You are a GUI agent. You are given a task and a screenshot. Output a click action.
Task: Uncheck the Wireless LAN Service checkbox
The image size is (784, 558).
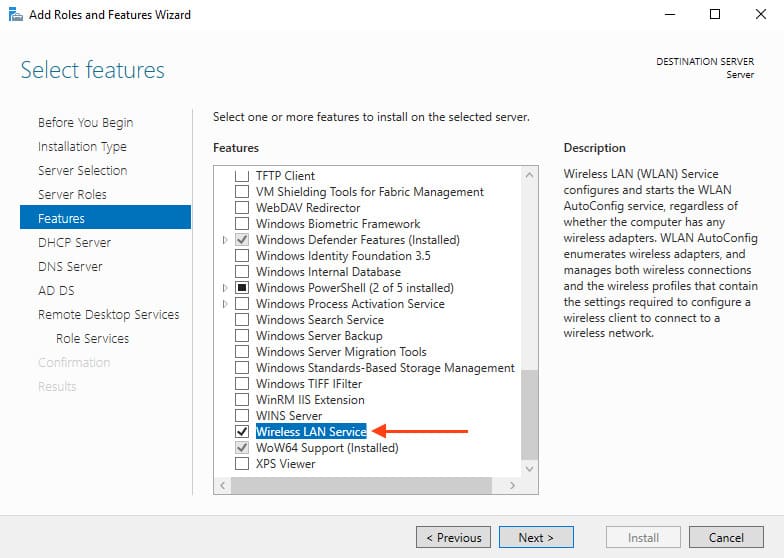tap(242, 431)
